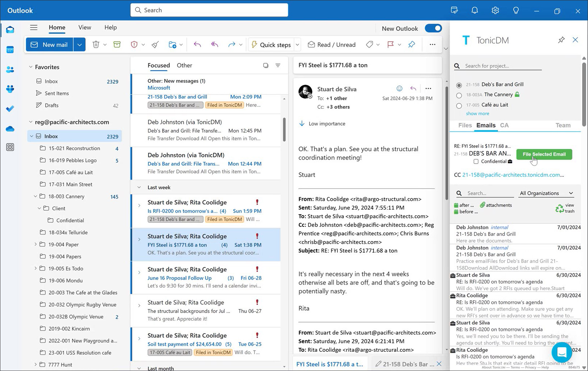The image size is (588, 371).
Task: Select The Cannery project radio
Action: [459, 95]
